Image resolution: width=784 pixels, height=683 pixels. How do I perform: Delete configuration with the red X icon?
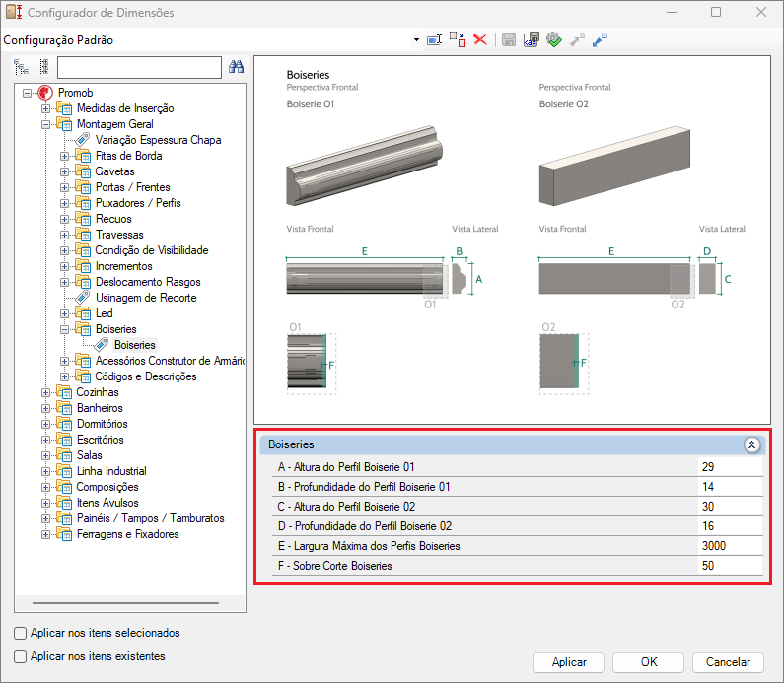point(480,39)
